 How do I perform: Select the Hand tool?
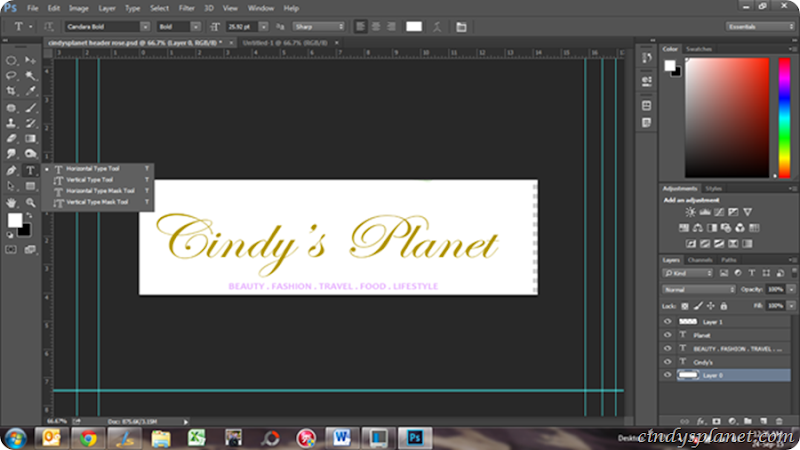[x=12, y=202]
